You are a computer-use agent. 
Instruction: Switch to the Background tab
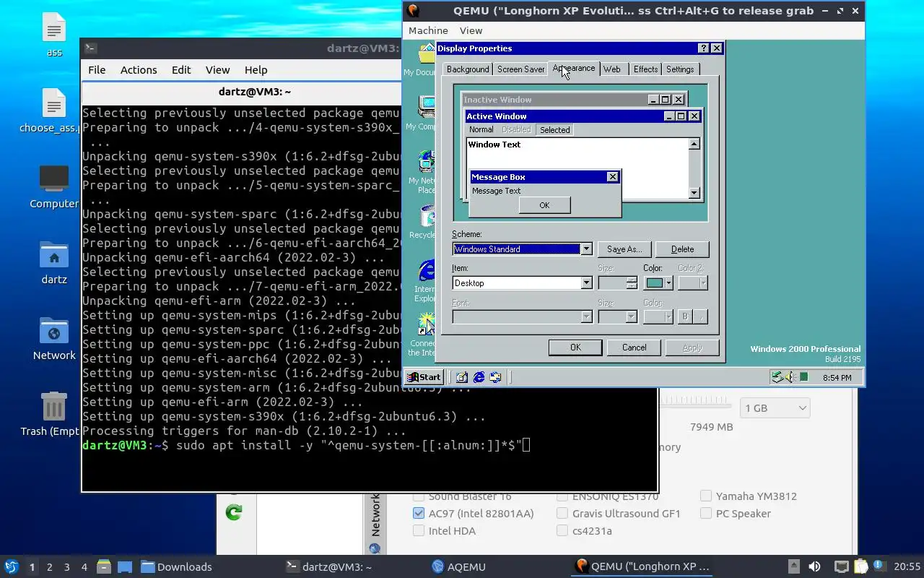point(468,69)
